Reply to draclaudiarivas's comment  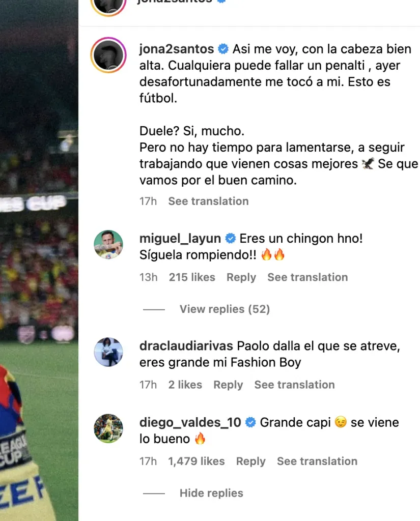(228, 385)
